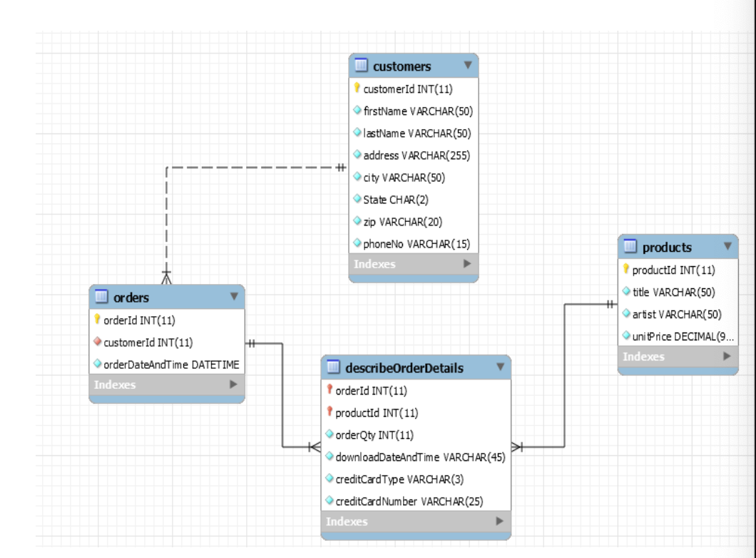
Task: Select the products table title
Action: (x=667, y=248)
